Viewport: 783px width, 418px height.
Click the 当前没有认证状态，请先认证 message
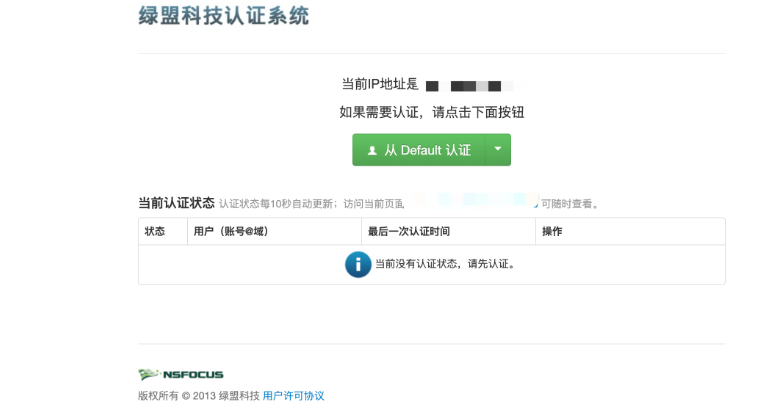(445, 264)
